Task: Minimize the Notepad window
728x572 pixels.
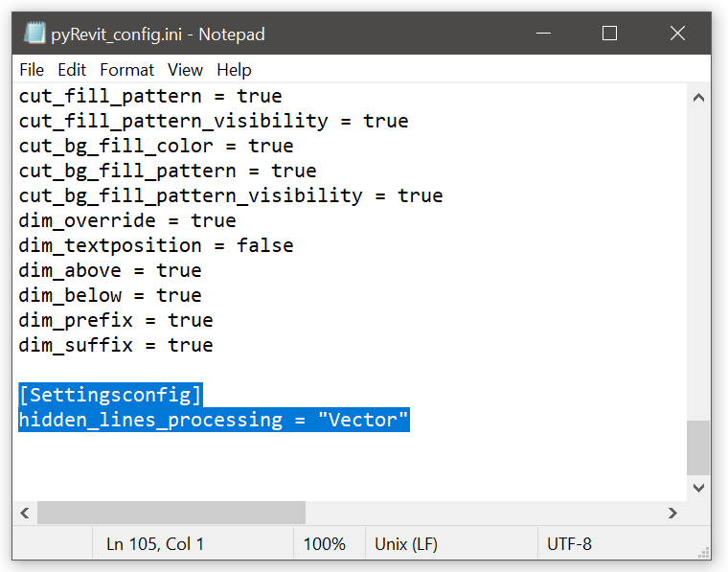Action: click(x=543, y=34)
